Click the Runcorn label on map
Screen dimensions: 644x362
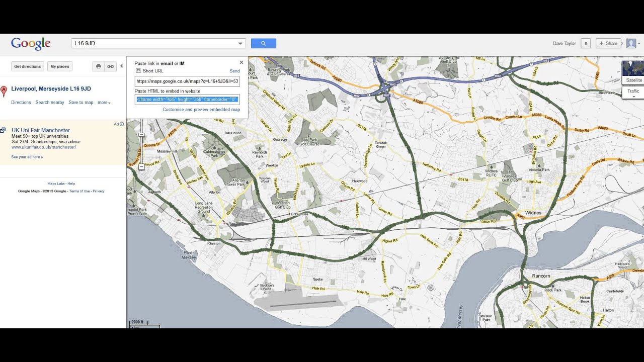[541, 276]
